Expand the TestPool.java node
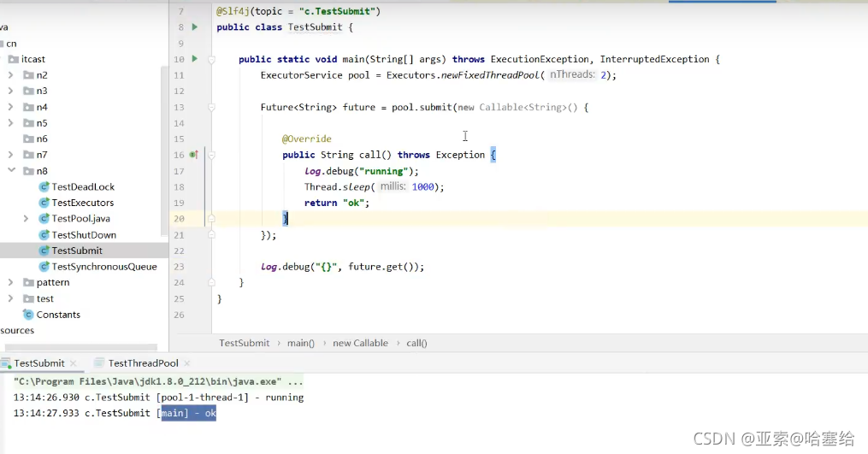Image resolution: width=868 pixels, height=454 pixels. [x=26, y=219]
